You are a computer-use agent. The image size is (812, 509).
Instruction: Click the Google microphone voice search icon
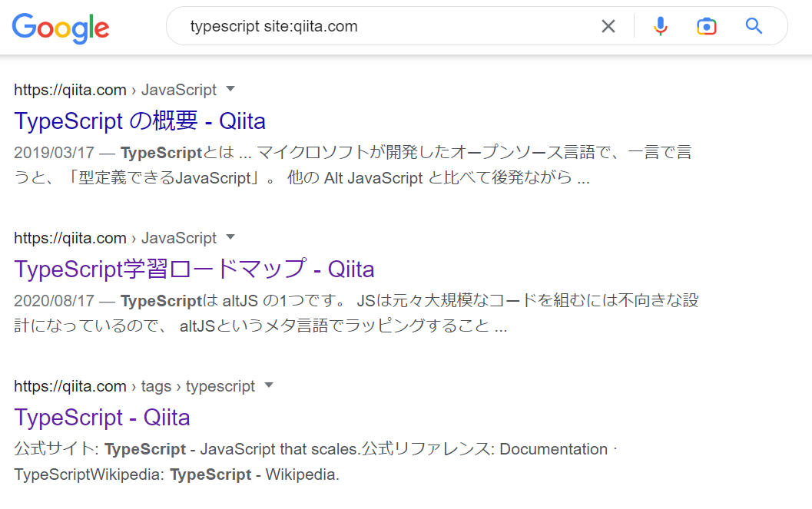point(661,25)
